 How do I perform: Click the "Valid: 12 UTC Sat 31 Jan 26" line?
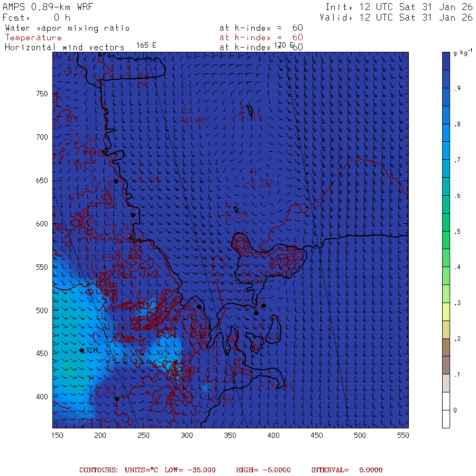396,17
